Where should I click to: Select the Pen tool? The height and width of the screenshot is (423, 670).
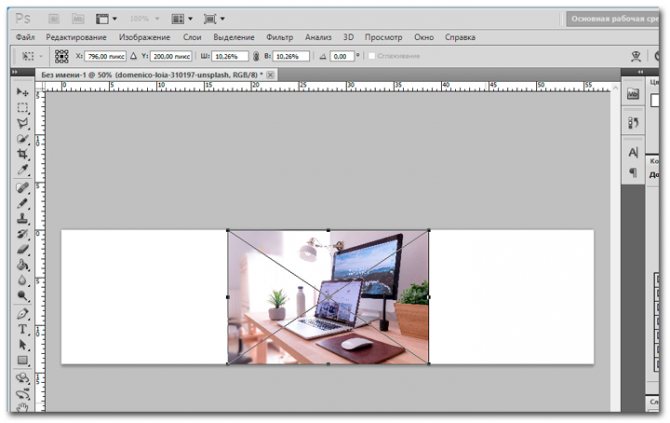coord(22,314)
